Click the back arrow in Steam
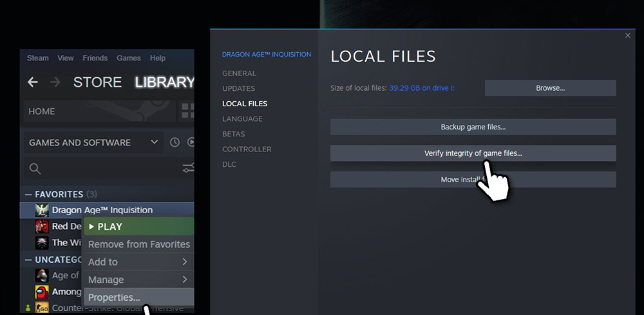Viewport: 644px width, 315px height. click(x=33, y=82)
